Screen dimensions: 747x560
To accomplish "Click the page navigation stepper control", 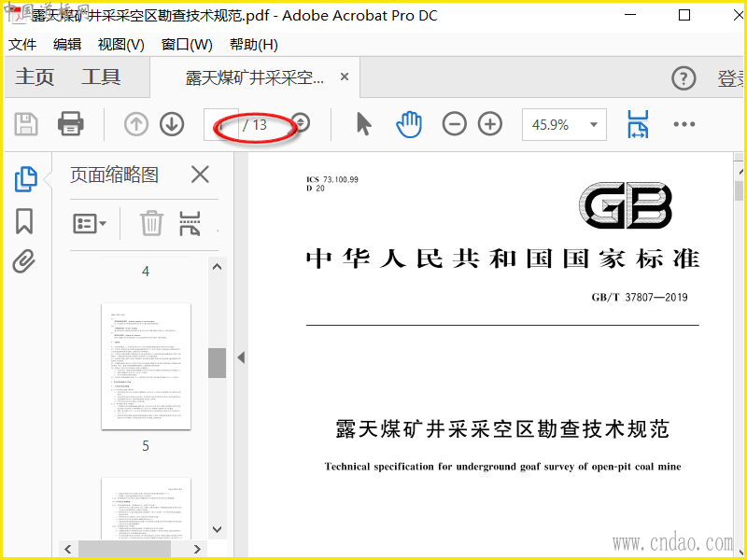I will click(301, 123).
